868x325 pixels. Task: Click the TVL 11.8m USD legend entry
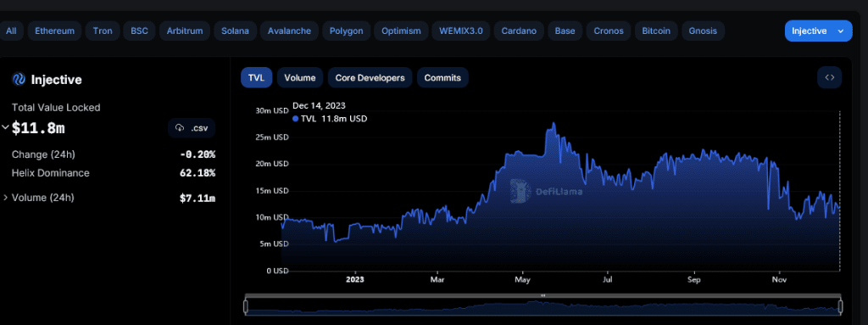pos(330,119)
